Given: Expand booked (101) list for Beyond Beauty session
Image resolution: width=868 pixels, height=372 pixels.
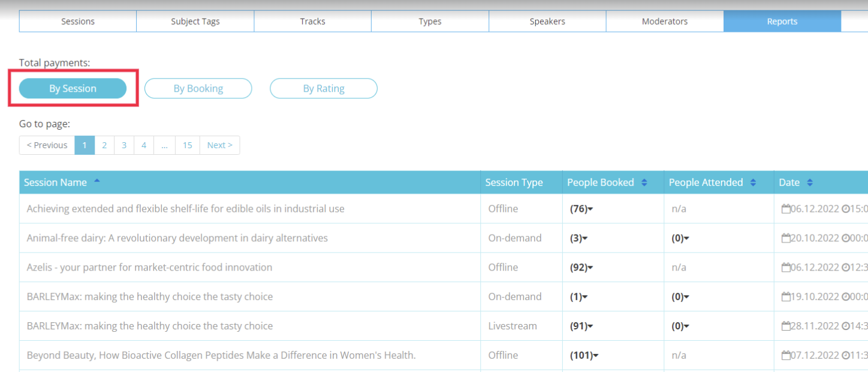Looking at the screenshot, I should 584,356.
